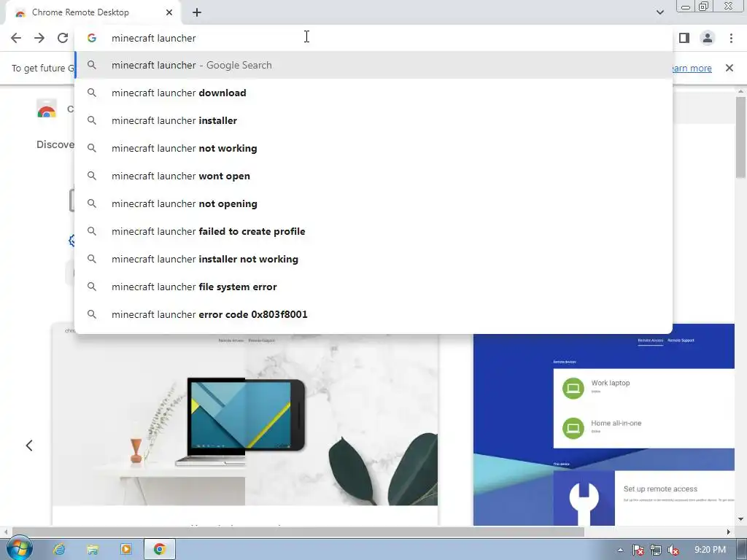Launch Internet Explorer from the taskbar
This screenshot has width=747, height=560.
point(59,550)
